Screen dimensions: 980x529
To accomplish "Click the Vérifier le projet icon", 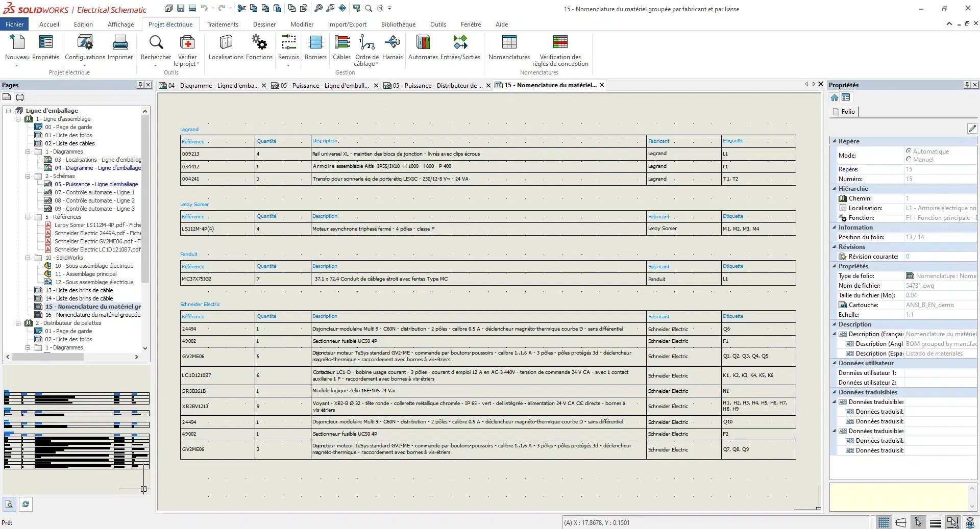I will (x=187, y=42).
